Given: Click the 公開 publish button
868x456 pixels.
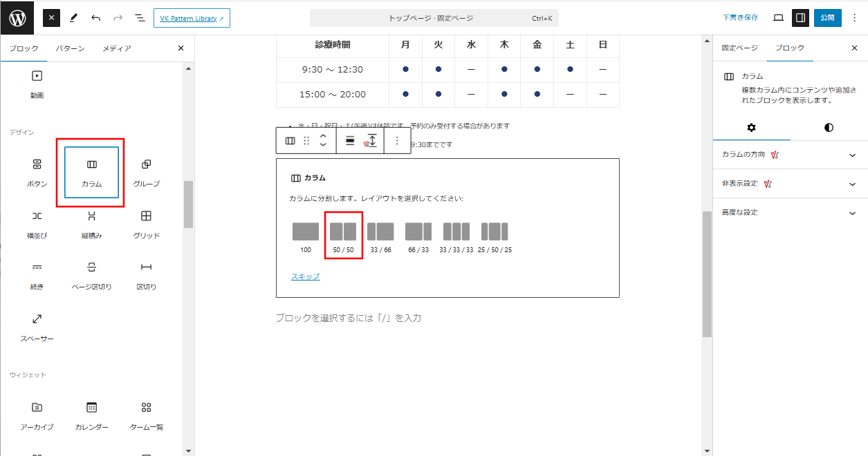Looking at the screenshot, I should coord(827,18).
